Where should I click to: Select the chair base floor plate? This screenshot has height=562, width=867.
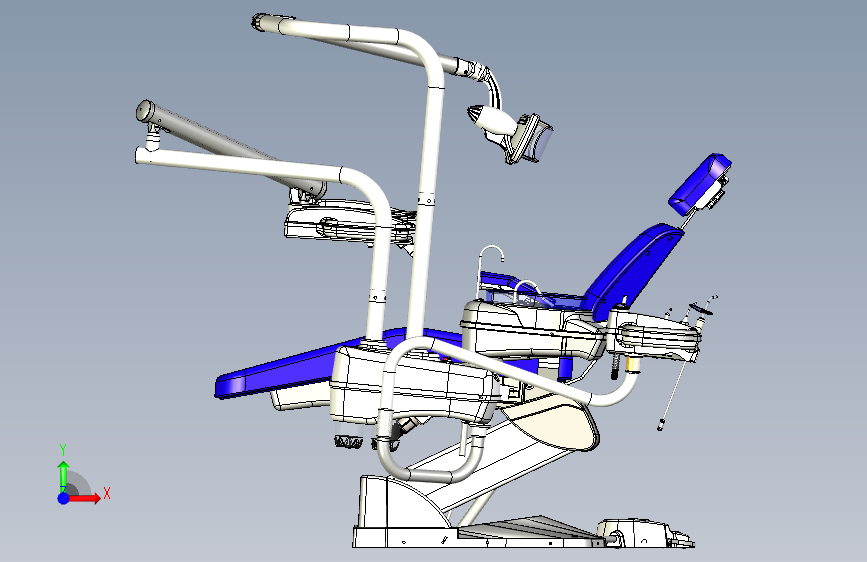476,537
